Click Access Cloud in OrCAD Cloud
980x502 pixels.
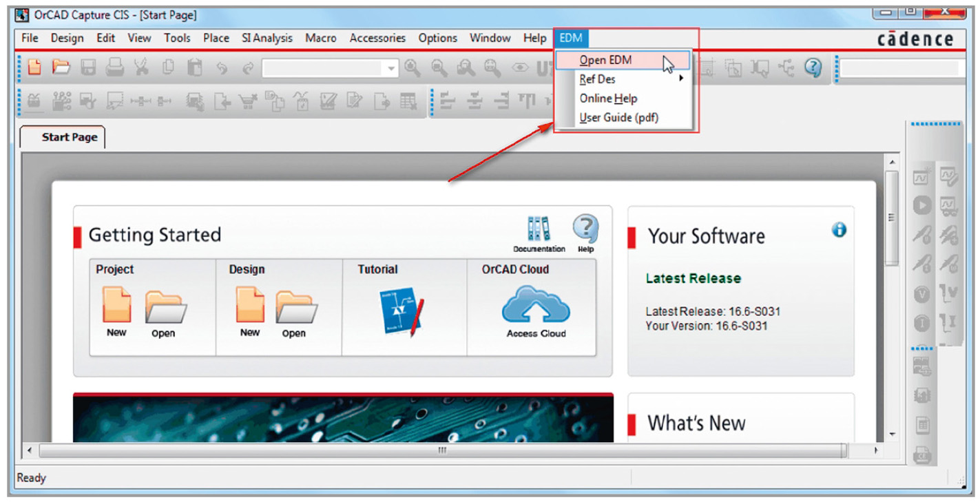pyautogui.click(x=536, y=312)
